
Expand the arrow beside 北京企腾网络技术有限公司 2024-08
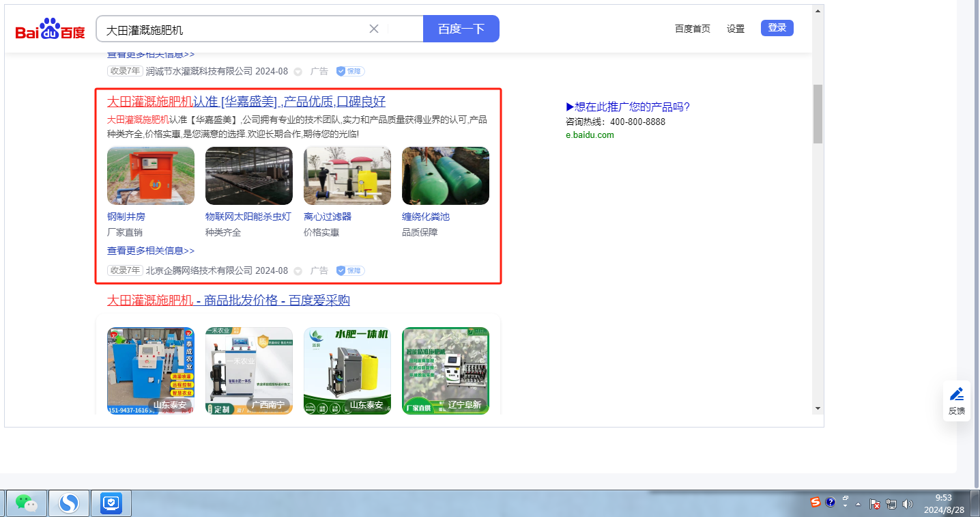pos(298,271)
